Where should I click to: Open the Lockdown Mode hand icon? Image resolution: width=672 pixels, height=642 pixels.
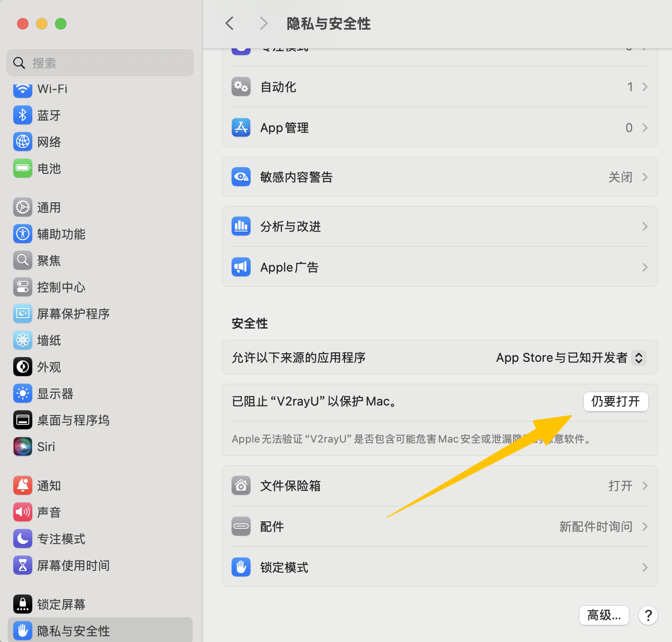(241, 567)
